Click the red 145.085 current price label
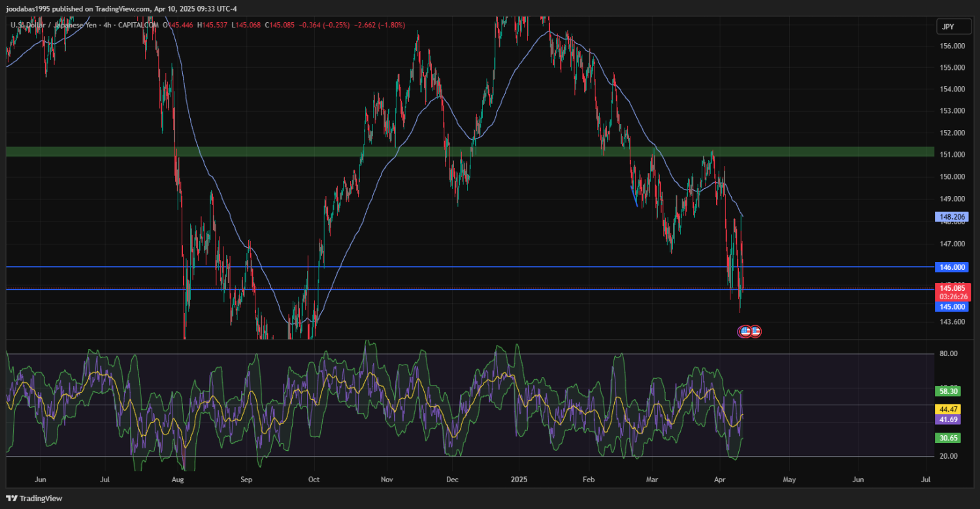 953,288
